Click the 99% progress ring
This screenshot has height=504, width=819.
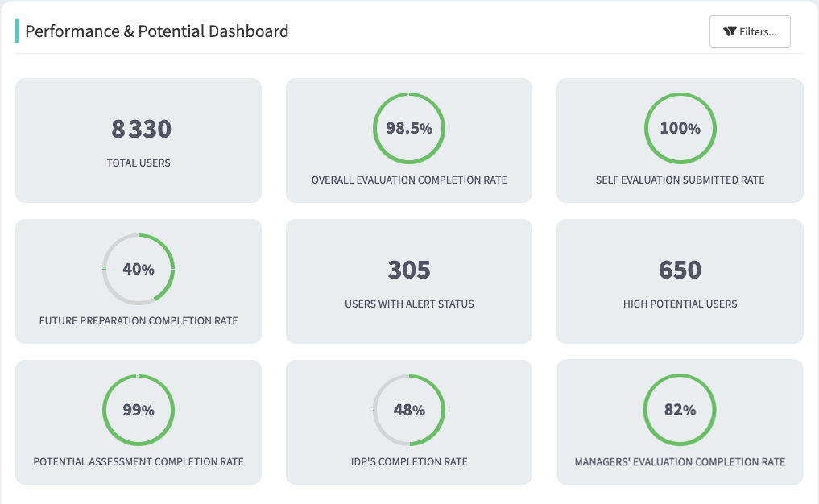(x=139, y=410)
